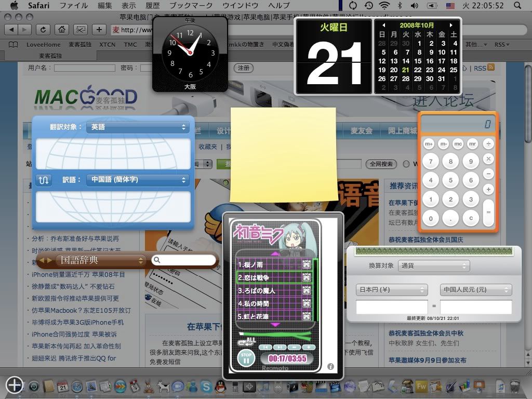Click the info button on the Miku player widget
Screen dimensions: 532x399
pyautogui.click(x=330, y=366)
